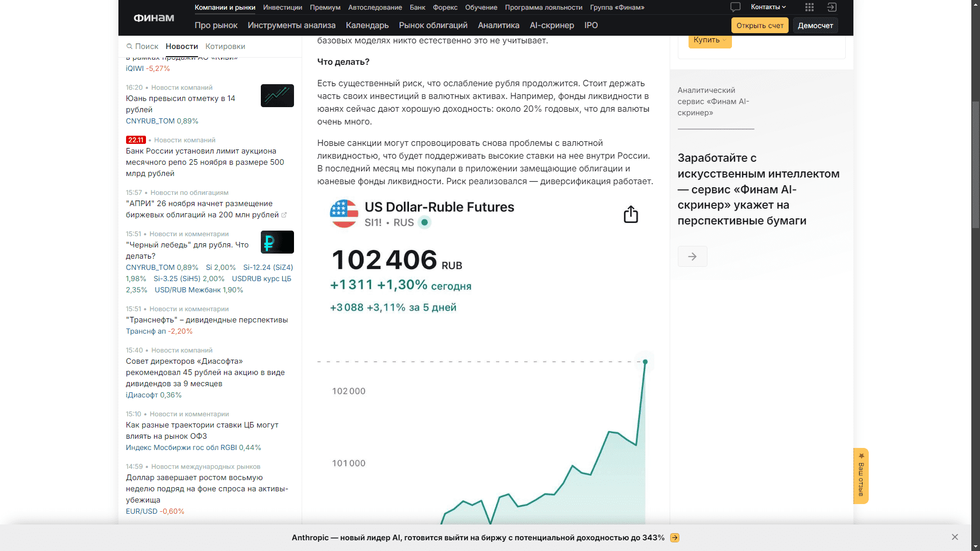Switch to the Котировки tab
This screenshot has height=551, width=980.
[225, 46]
